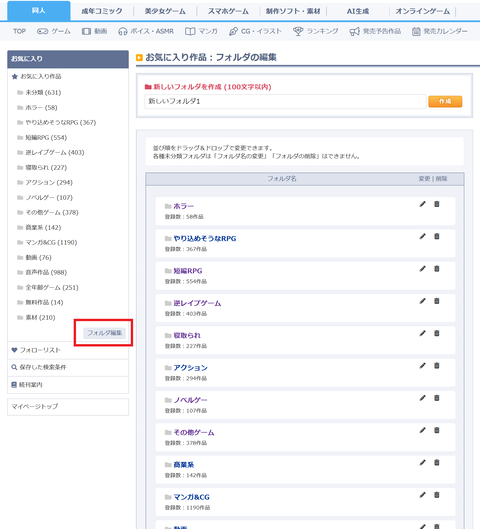480x529 pixels.
Task: Edit the 商業系 folder name with pencil icon
Action: (422, 463)
